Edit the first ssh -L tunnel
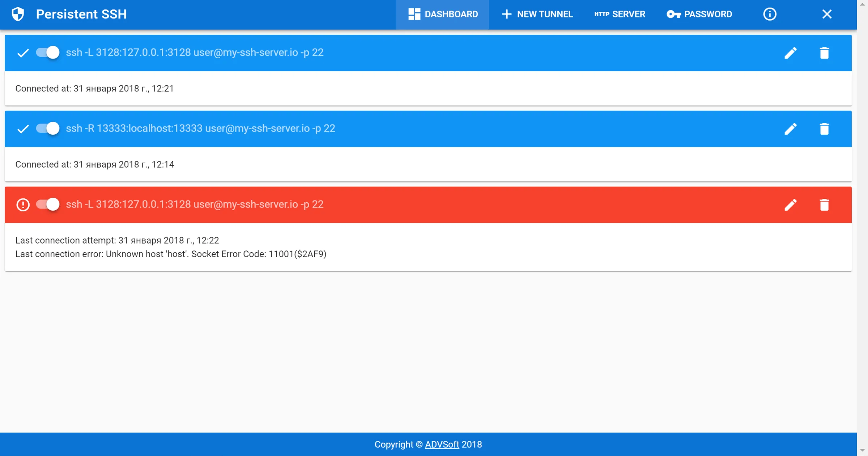The height and width of the screenshot is (456, 868). pyautogui.click(x=791, y=53)
